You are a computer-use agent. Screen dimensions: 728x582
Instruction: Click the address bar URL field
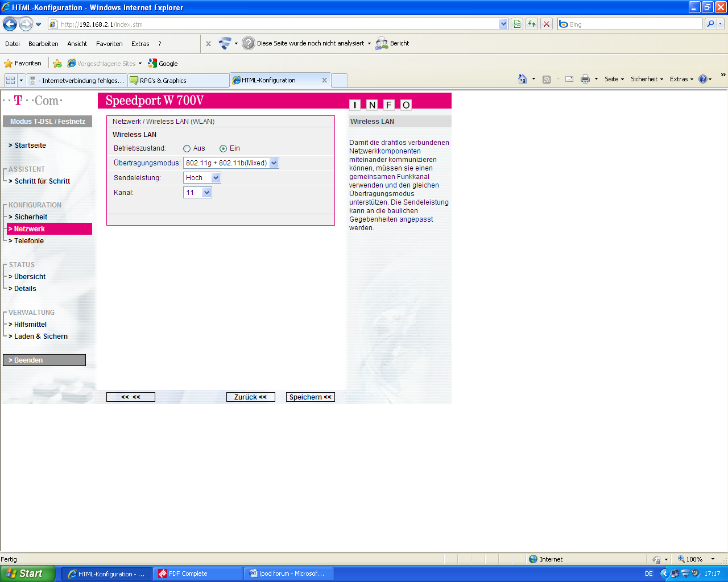[273, 24]
